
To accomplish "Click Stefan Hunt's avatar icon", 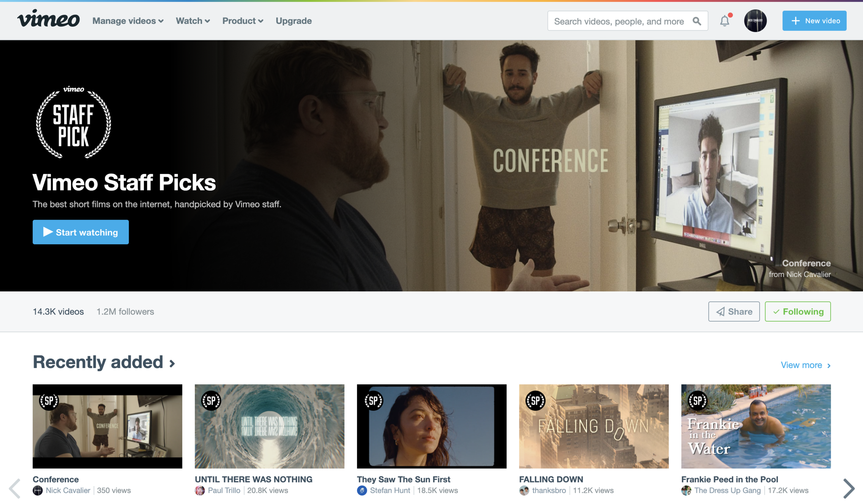I will (362, 491).
